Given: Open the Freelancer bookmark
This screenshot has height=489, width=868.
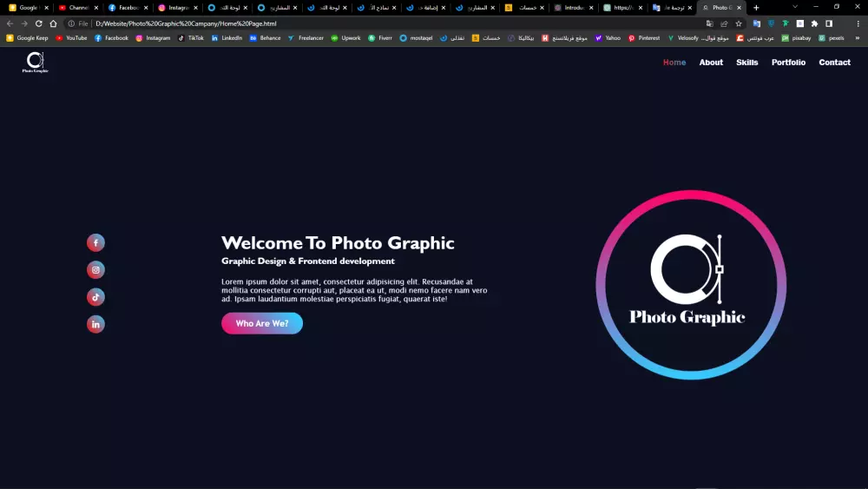Looking at the screenshot, I should (x=305, y=38).
